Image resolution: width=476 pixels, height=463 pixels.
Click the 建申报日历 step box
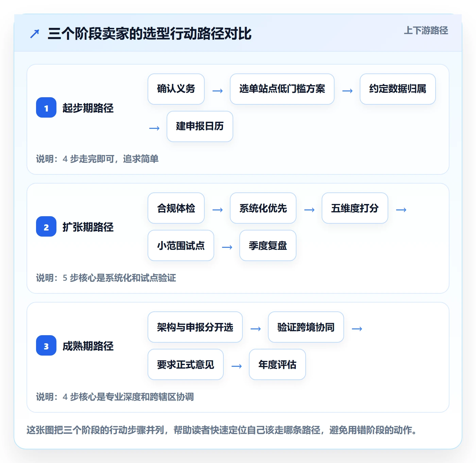click(200, 126)
